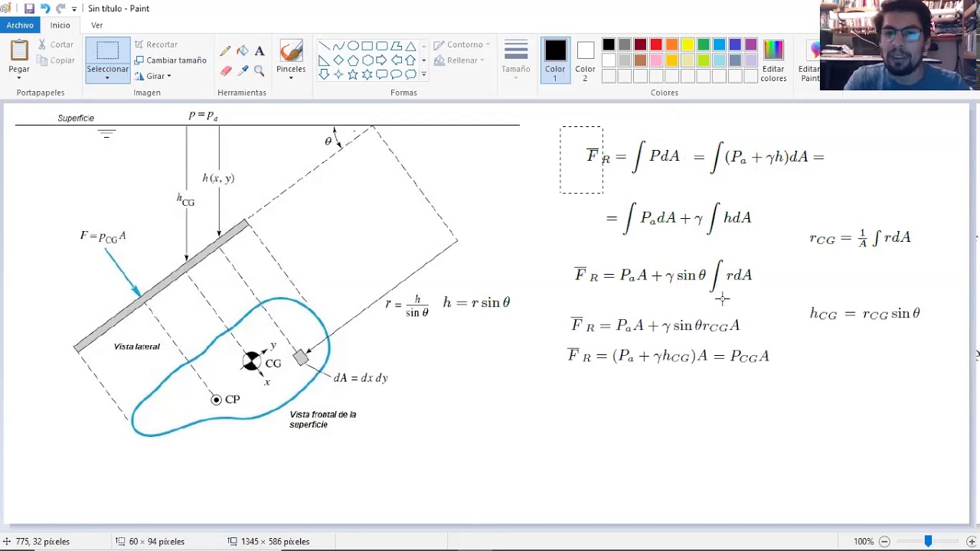Expand the Pegar dropdown arrow
This screenshot has height=551, width=980.
(x=19, y=78)
